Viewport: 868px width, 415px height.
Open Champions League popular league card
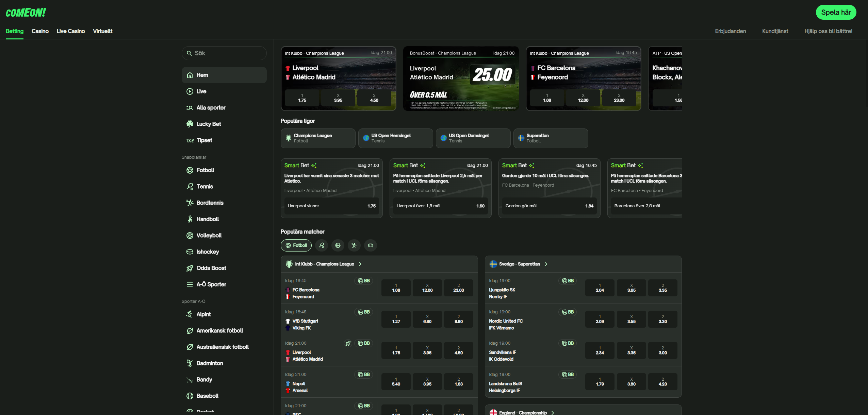(x=318, y=138)
